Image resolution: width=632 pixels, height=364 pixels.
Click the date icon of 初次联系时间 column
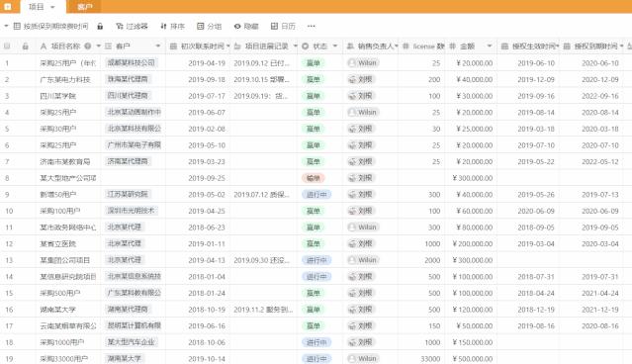coord(173,46)
